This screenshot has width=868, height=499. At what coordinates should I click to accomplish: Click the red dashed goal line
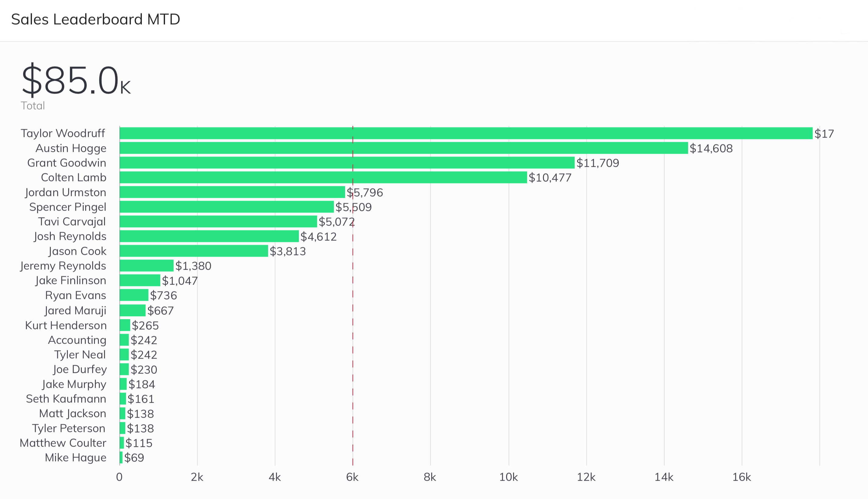352,295
